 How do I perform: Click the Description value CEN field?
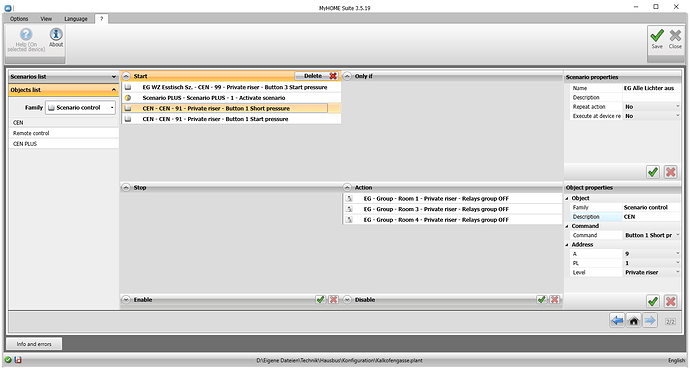[651, 217]
